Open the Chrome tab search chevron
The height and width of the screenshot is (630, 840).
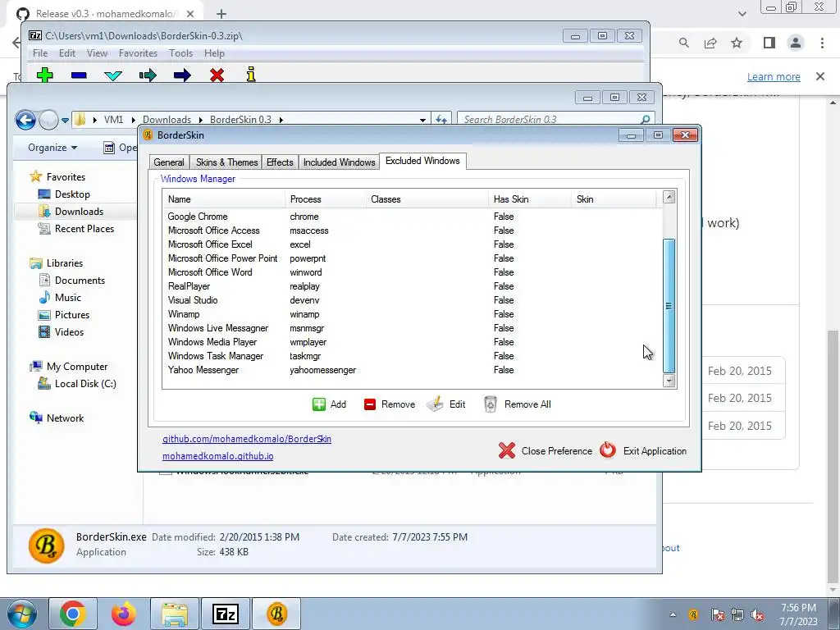click(742, 14)
